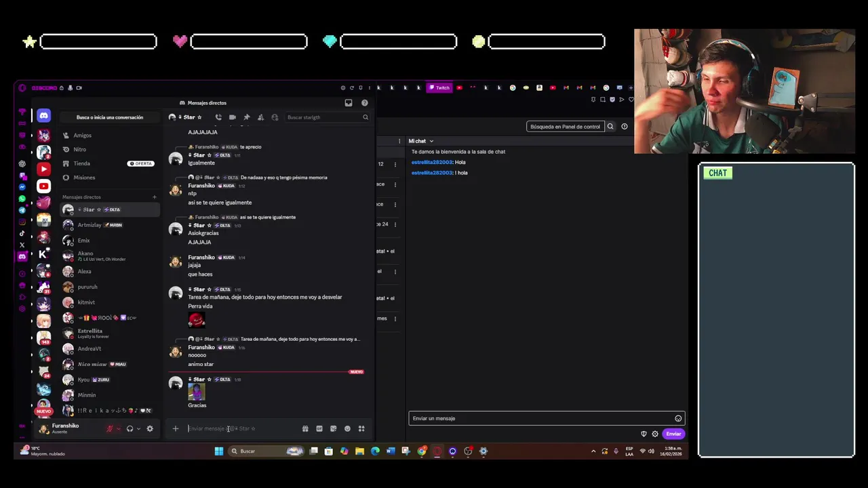The width and height of the screenshot is (868, 488).
Task: Open the GIF picker
Action: click(x=319, y=428)
